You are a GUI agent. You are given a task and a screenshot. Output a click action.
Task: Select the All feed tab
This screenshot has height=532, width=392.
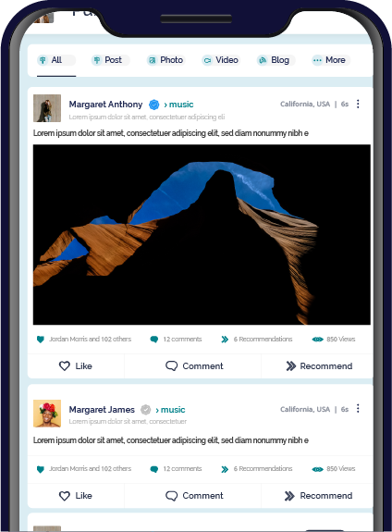click(x=56, y=60)
